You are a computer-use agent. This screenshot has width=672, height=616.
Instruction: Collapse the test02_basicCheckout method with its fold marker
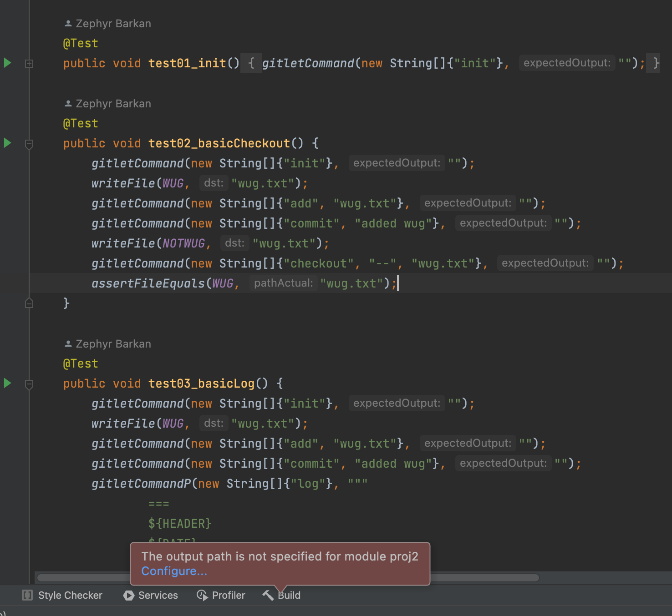29,144
